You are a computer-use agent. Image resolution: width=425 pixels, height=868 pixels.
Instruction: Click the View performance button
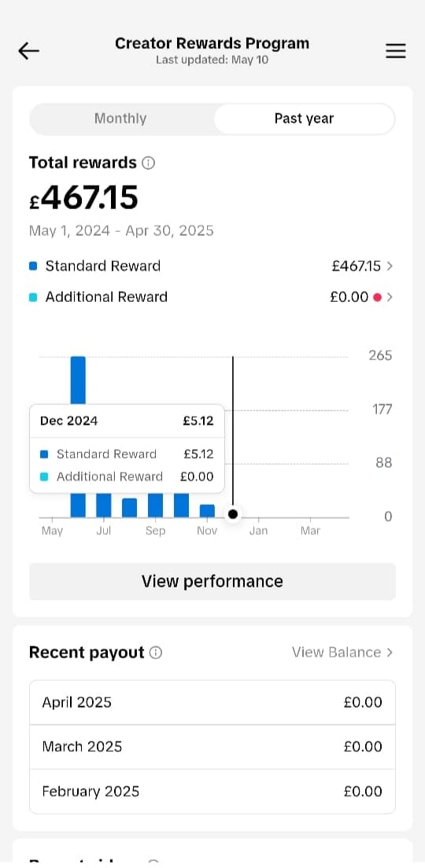coord(213,581)
